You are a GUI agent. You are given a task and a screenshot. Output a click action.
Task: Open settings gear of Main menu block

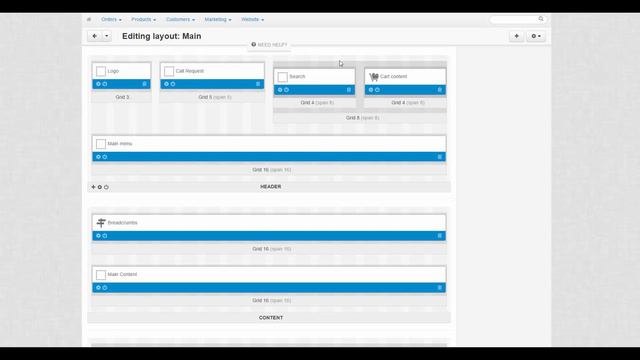[98, 157]
